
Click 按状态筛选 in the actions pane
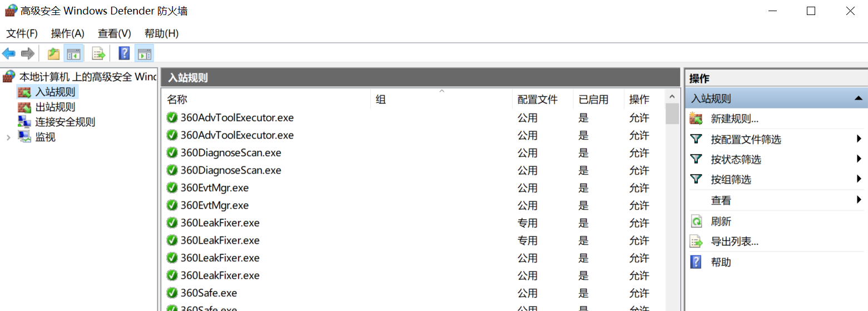736,160
